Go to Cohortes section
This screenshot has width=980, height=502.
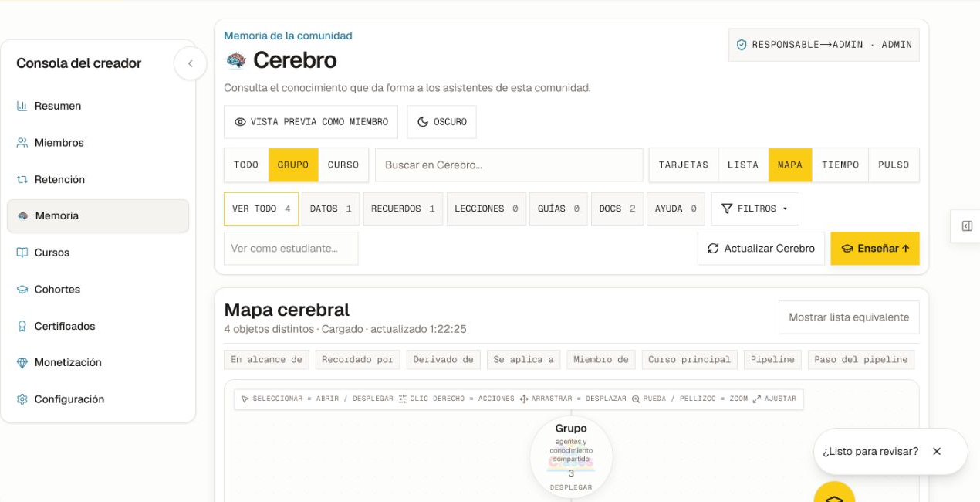click(x=98, y=290)
